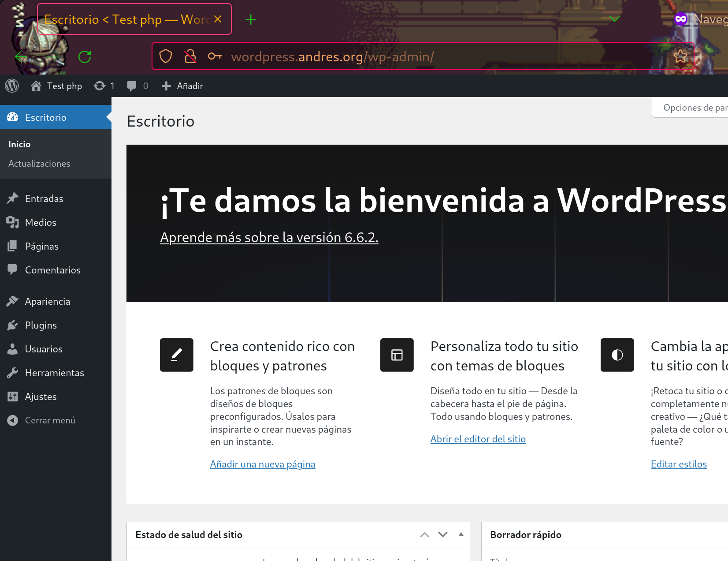
Task: Go back with the browser back arrow
Action: point(21,56)
